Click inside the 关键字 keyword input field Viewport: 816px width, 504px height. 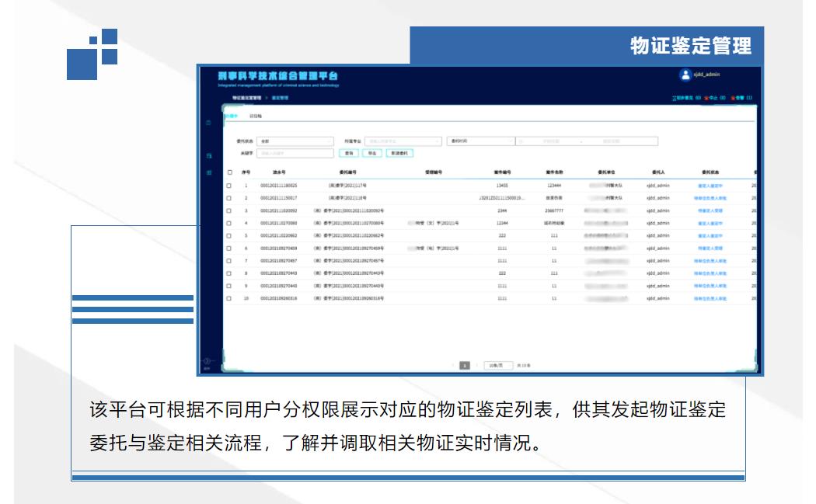click(x=295, y=155)
